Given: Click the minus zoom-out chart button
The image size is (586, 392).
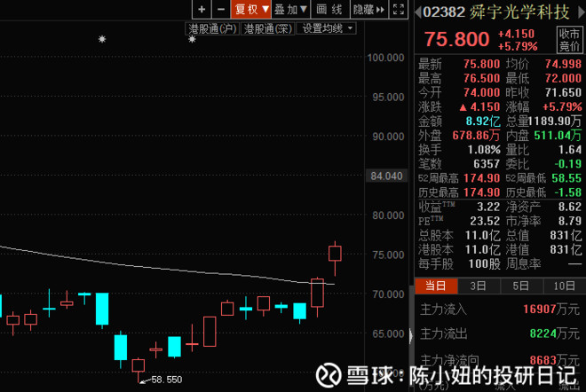Looking at the screenshot, I should (x=221, y=9).
